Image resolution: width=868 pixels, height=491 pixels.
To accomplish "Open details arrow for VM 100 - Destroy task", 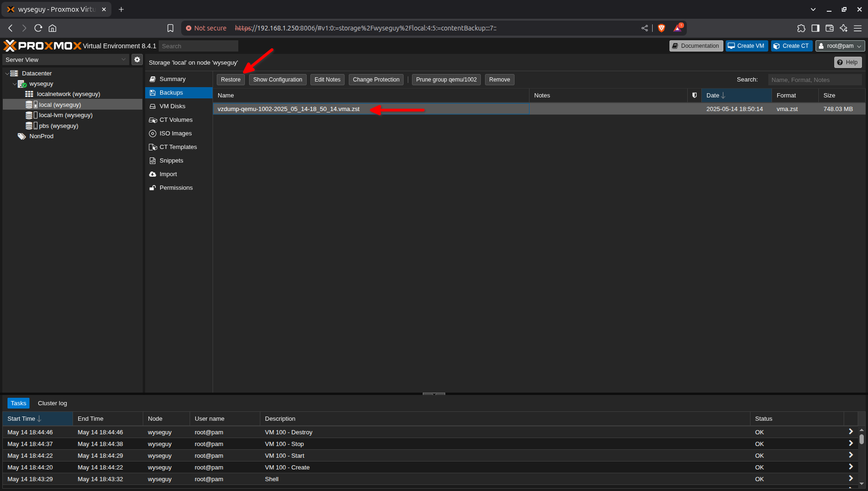I will click(851, 431).
